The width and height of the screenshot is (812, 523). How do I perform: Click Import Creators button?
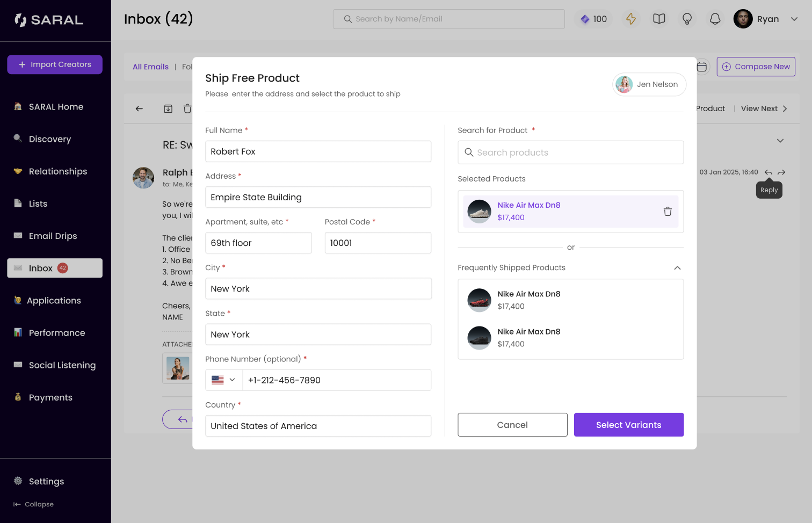(55, 64)
